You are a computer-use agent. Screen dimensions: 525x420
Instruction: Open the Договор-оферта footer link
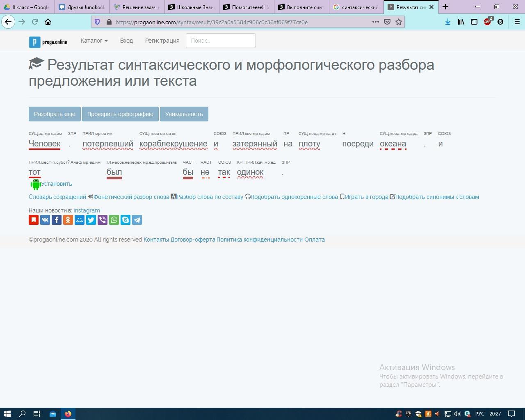click(x=193, y=240)
